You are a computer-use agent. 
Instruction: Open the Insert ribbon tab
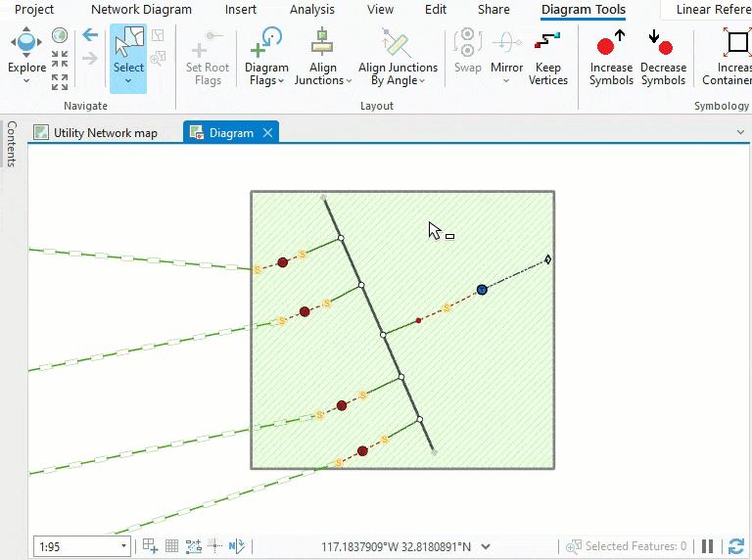241,9
